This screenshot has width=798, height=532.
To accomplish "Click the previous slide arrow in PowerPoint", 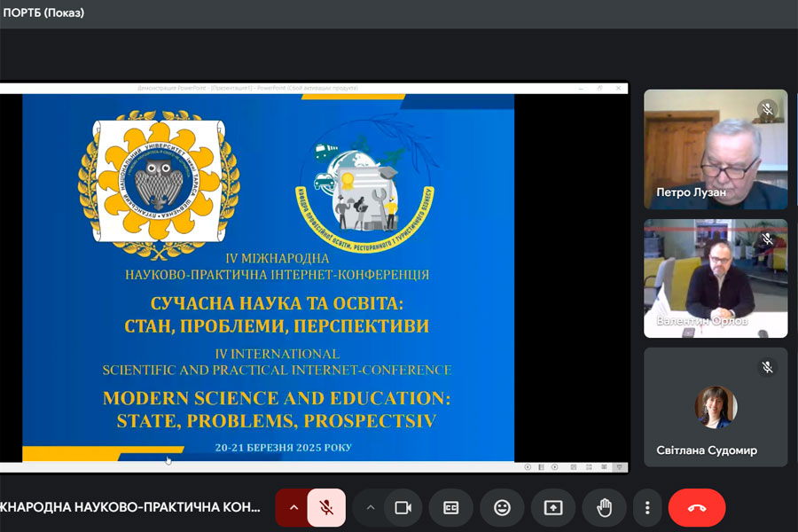I will point(528,466).
